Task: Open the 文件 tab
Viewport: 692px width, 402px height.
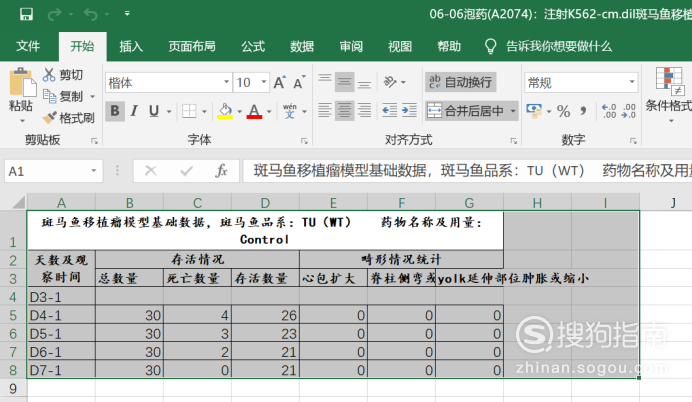Action: coord(28,46)
